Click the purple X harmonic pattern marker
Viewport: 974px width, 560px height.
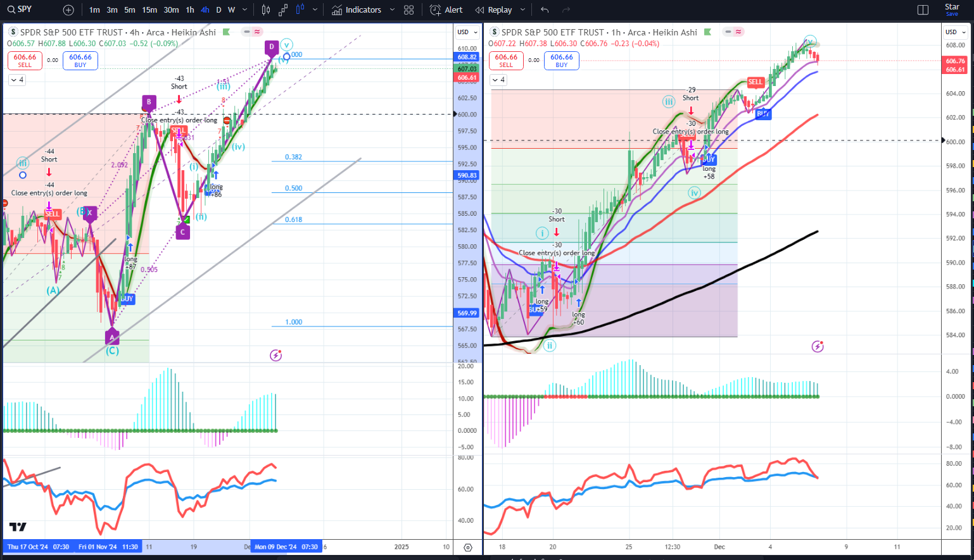(x=90, y=213)
